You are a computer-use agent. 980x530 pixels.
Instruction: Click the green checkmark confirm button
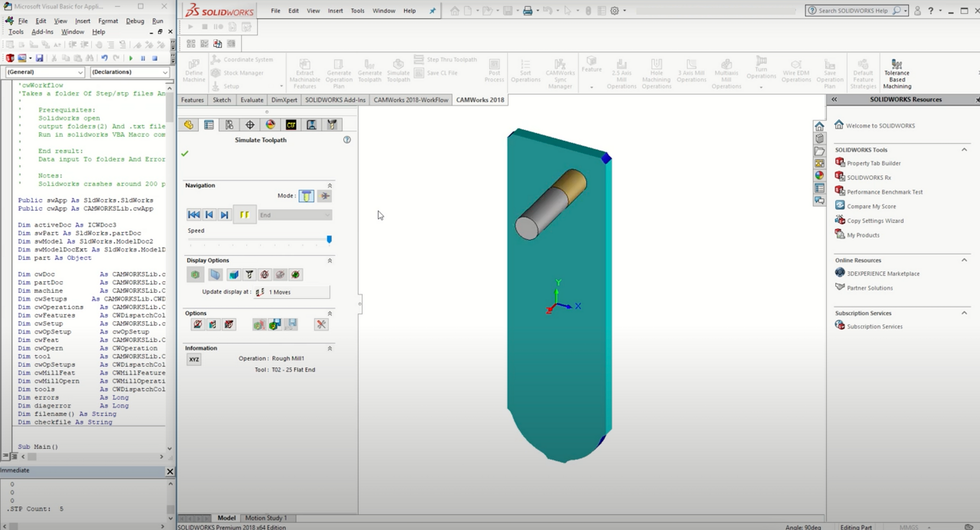click(185, 153)
